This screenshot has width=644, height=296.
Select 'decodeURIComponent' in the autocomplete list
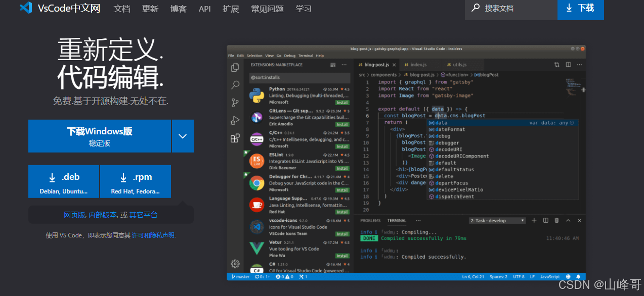coord(503,156)
